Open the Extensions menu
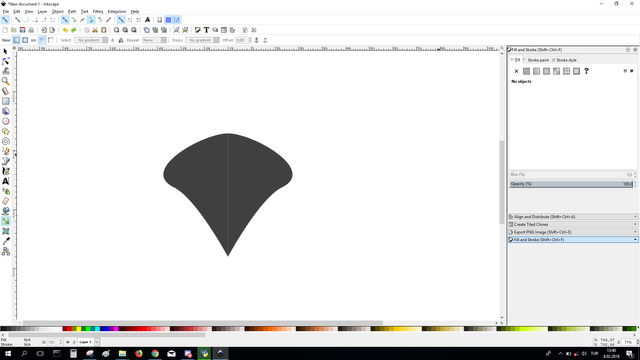 point(117,11)
